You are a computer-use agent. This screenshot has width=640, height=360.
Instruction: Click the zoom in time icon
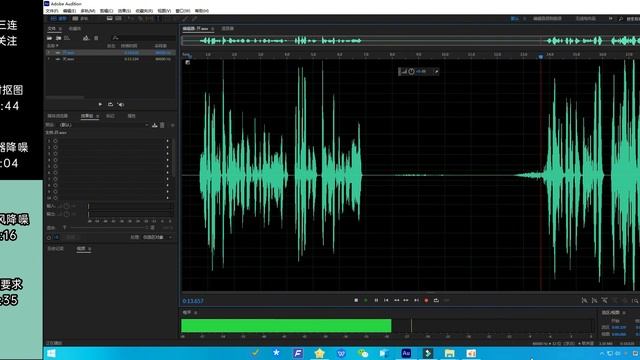(x=604, y=300)
